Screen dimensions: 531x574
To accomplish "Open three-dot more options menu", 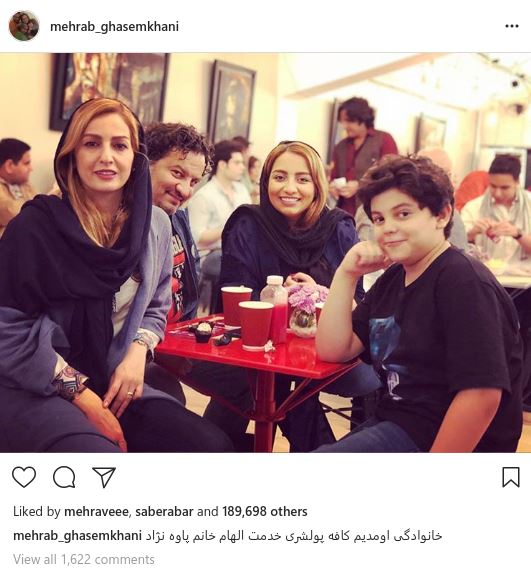I will tap(512, 26).
